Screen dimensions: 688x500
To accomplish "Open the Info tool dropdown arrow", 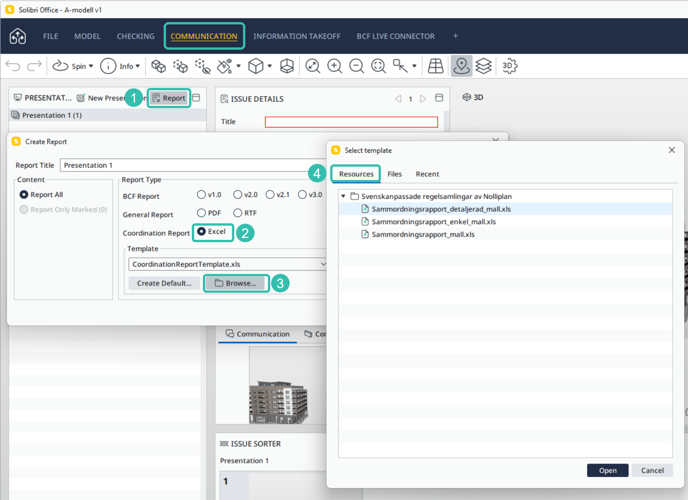I will coord(138,66).
